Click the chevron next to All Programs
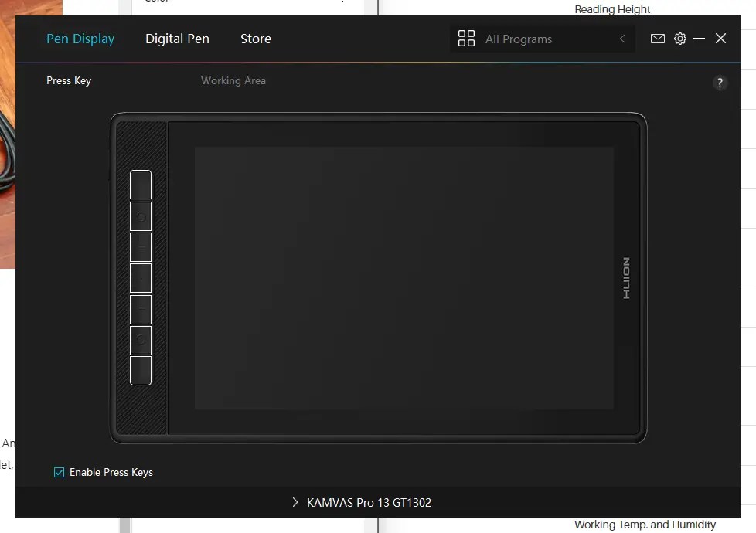The width and height of the screenshot is (756, 533). 622,39
